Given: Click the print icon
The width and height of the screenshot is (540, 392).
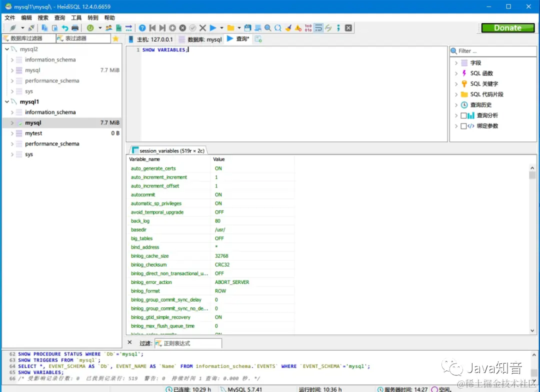Looking at the screenshot, I should coord(74,28).
